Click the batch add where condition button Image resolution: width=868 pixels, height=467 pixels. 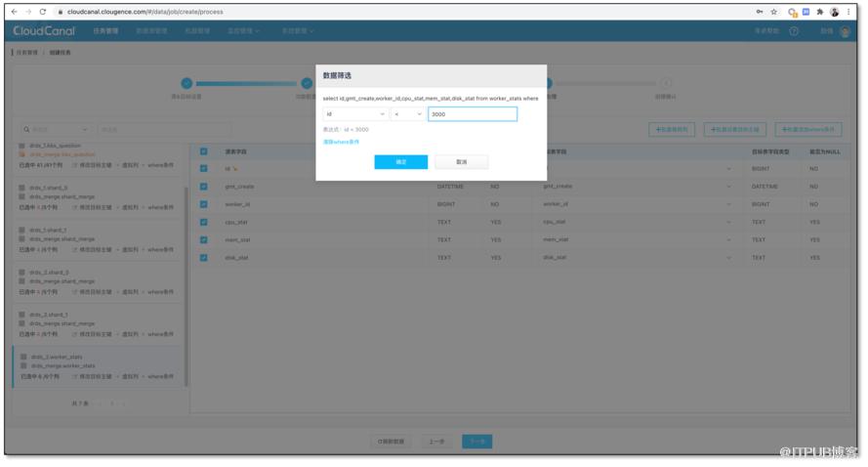pyautogui.click(x=808, y=130)
